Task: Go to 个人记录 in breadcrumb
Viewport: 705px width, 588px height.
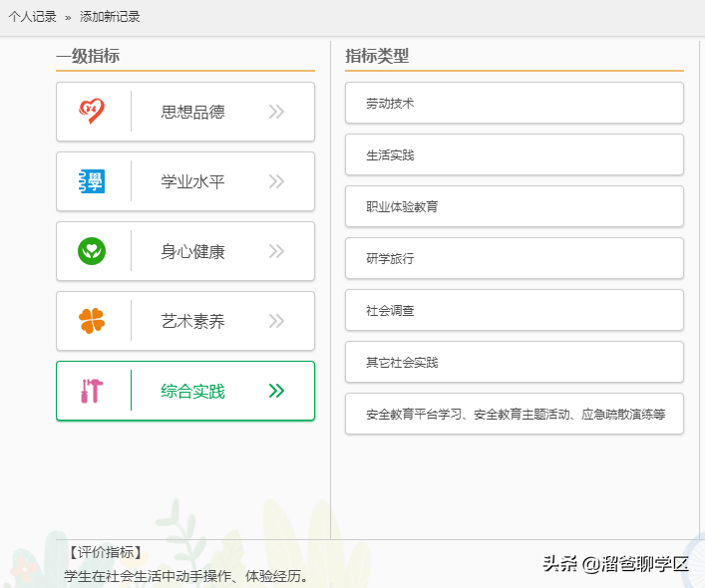Action: (32, 17)
